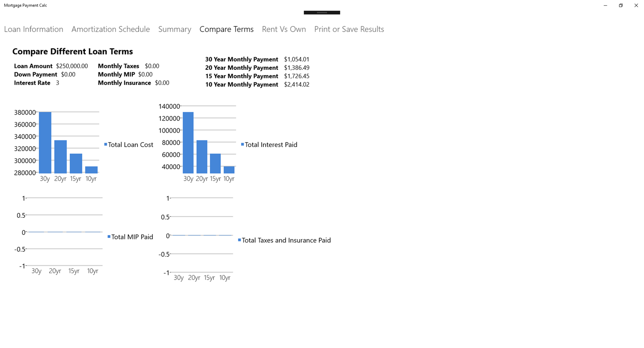Screen dimensions: 644x348
Task: Select the 20yr bar in Total Loan Cost chart
Action: pos(60,157)
